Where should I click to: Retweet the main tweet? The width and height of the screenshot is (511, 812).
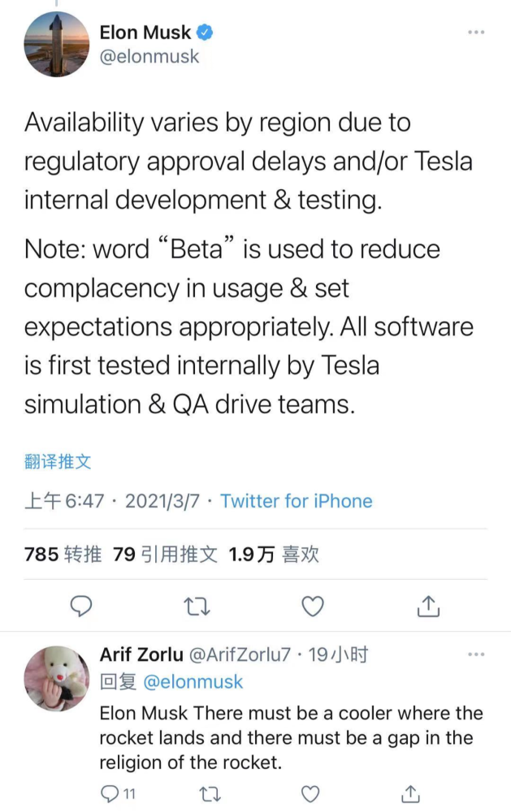[197, 606]
